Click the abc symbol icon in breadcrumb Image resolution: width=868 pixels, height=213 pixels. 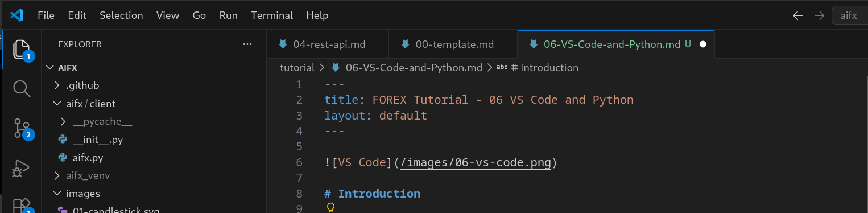(x=502, y=68)
